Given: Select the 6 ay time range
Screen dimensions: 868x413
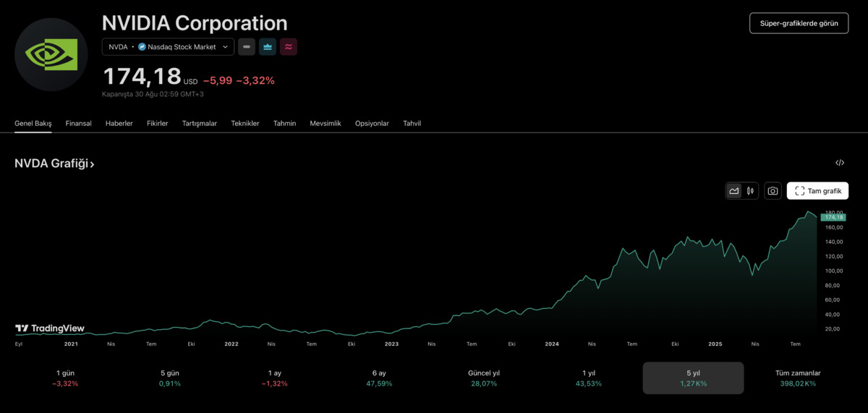Looking at the screenshot, I should tap(379, 378).
